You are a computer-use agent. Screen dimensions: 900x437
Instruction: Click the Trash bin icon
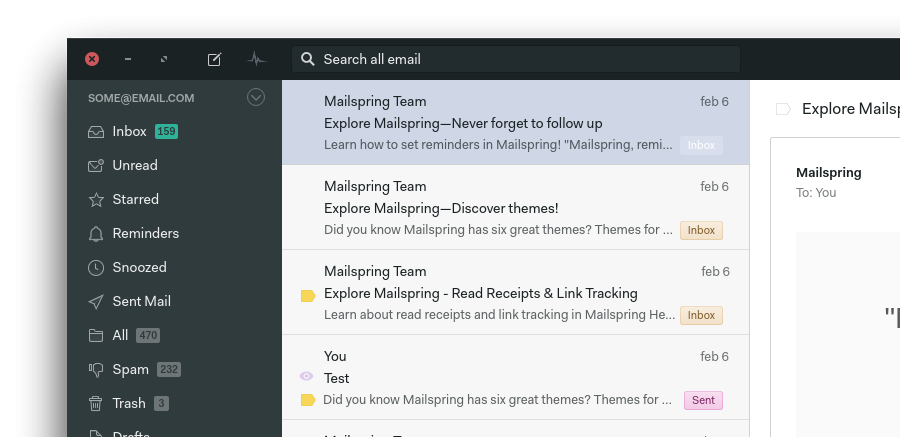96,404
